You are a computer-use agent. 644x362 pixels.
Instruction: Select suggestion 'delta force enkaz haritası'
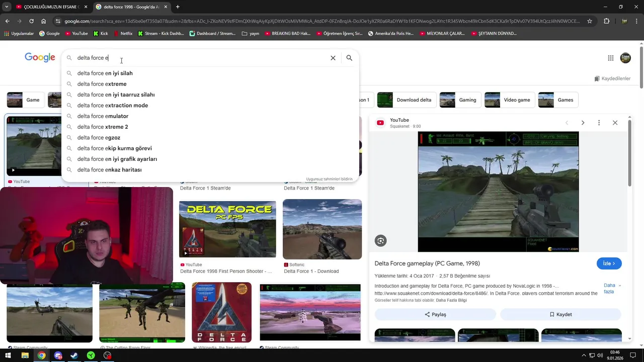pos(210,170)
